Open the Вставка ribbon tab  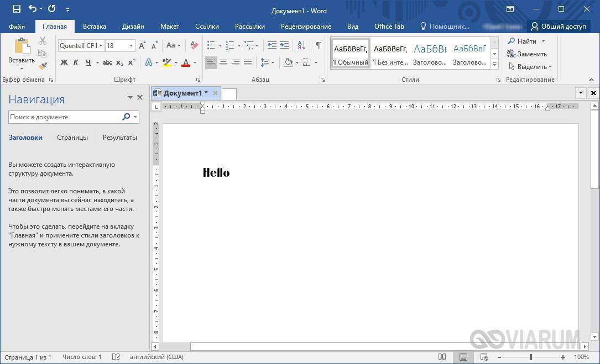pos(95,27)
